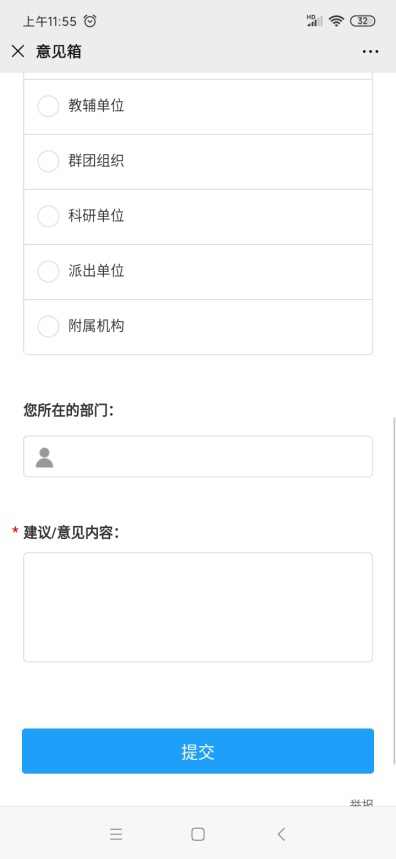Tap the Android home square icon
Viewport: 396px width, 859px height.
tap(198, 834)
